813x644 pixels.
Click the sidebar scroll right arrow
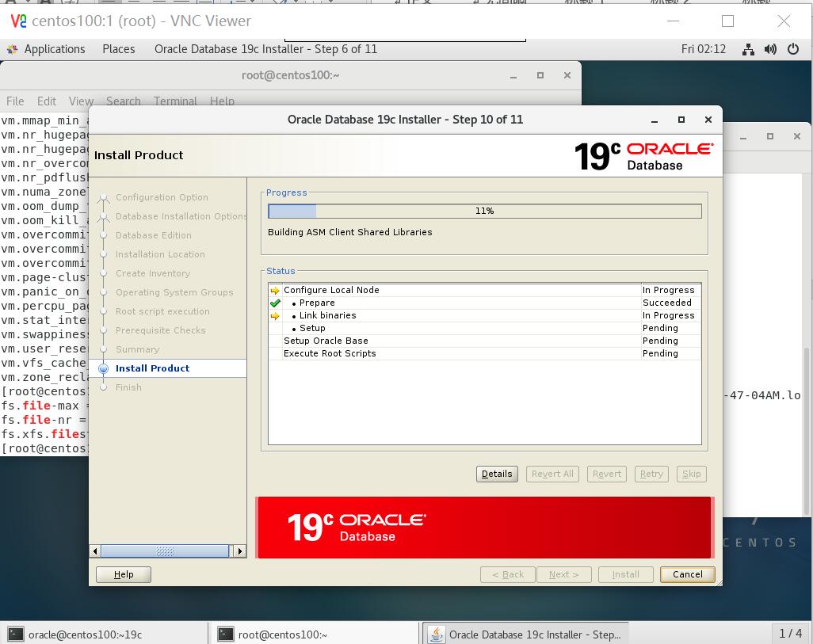239,551
